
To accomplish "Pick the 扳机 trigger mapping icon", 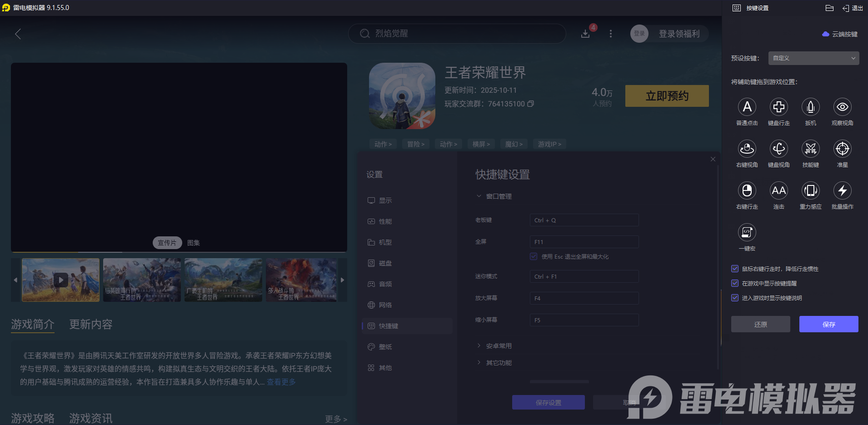I will click(810, 107).
